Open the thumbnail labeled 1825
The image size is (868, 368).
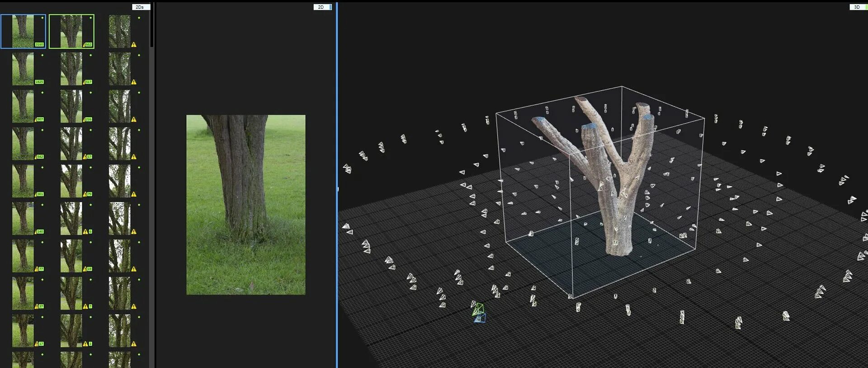click(x=23, y=69)
